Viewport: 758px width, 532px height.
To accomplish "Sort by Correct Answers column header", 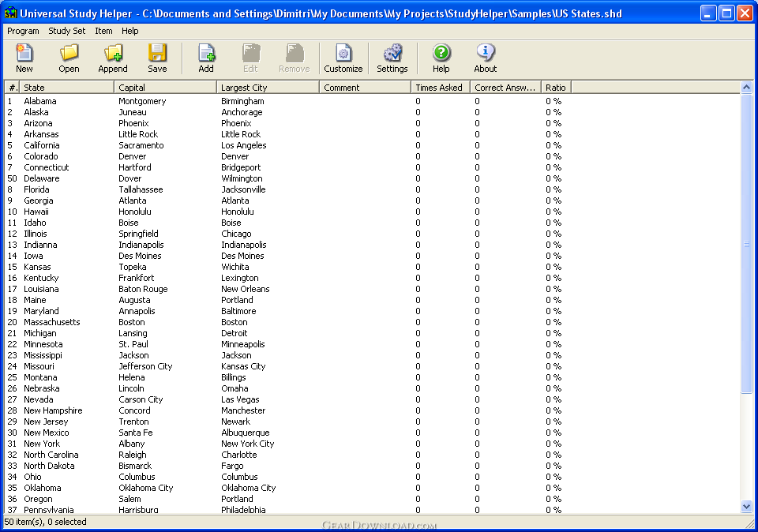I will point(505,88).
